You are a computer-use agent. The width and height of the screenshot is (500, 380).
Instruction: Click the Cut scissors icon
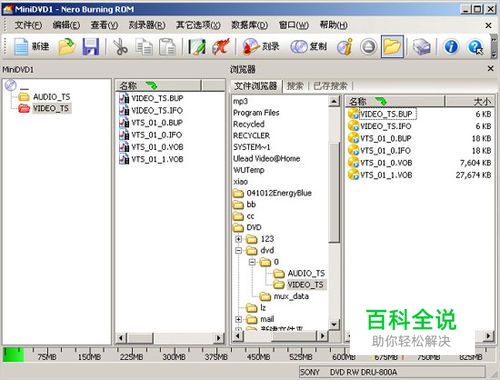tap(120, 46)
